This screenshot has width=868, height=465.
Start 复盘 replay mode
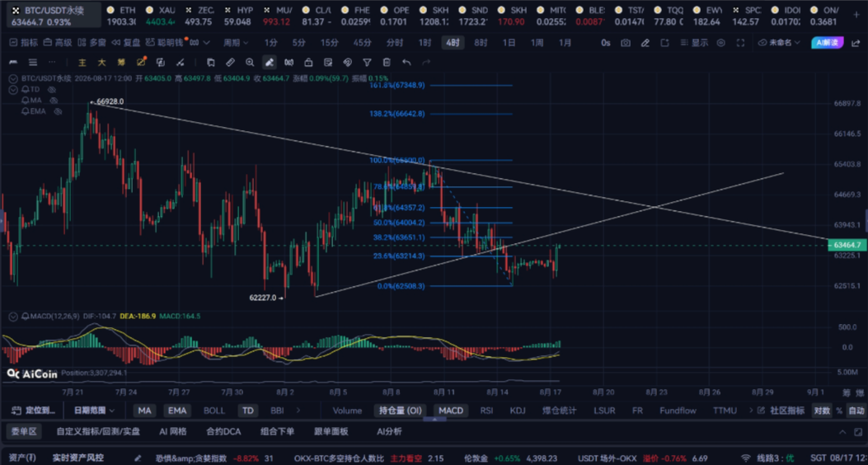[x=126, y=43]
